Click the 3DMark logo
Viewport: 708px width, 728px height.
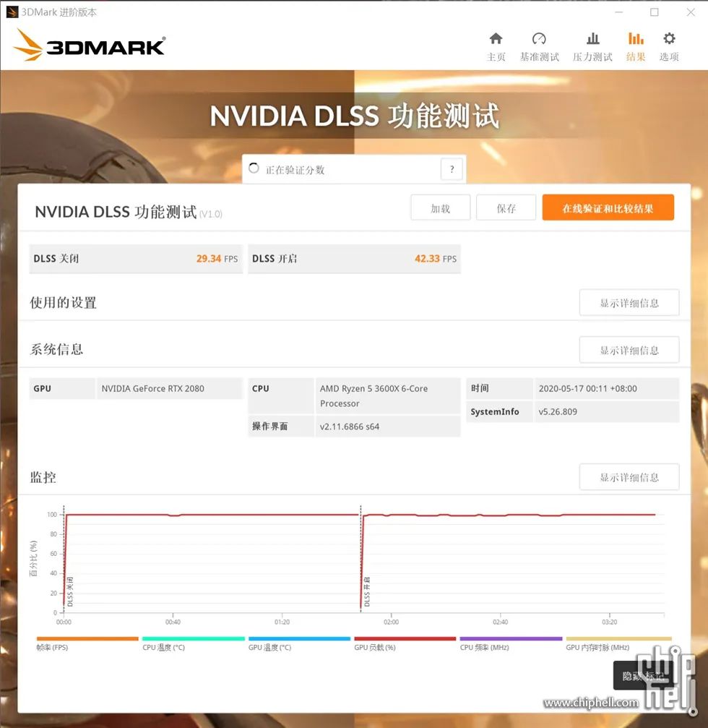(89, 45)
